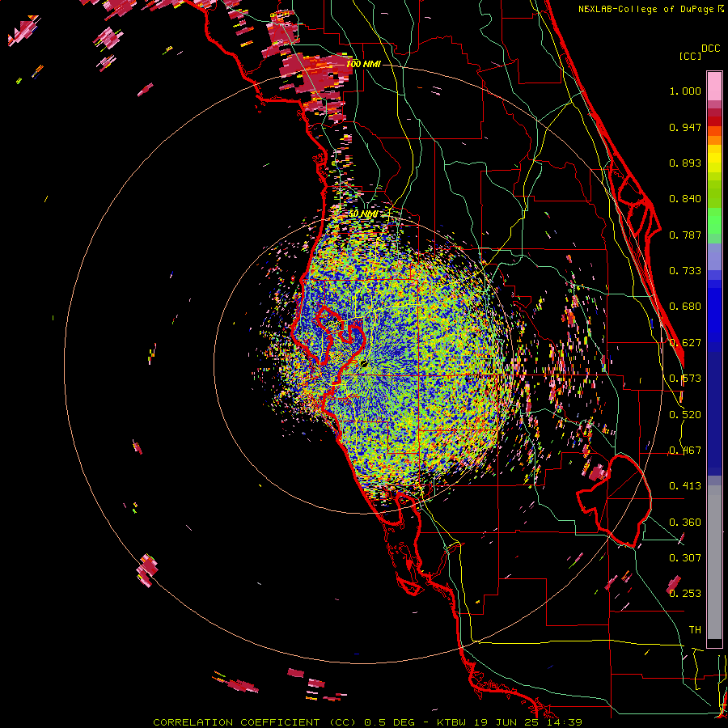
Task: Select the 0.733 legend value
Action: [685, 271]
